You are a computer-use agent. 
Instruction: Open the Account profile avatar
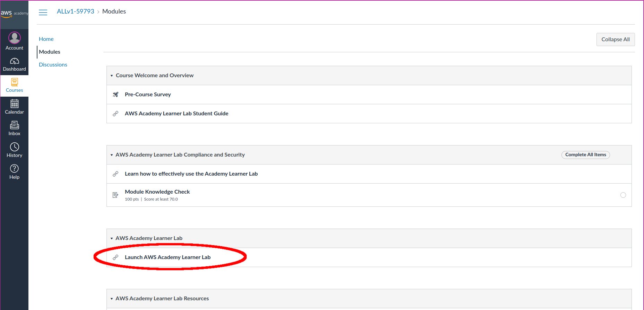pos(14,38)
